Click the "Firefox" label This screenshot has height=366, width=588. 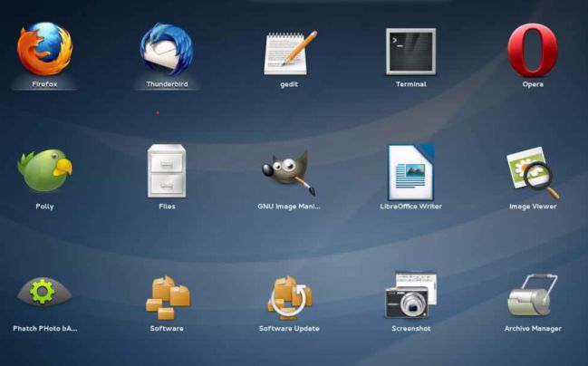(x=44, y=84)
